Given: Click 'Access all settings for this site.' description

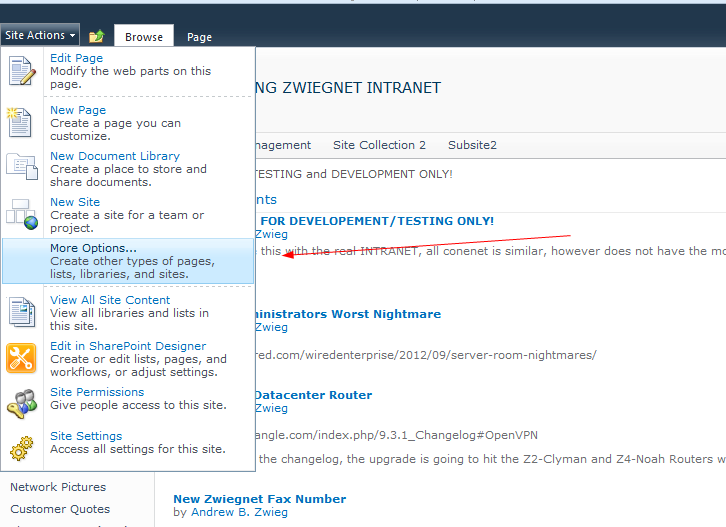Looking at the screenshot, I should click(138, 449).
